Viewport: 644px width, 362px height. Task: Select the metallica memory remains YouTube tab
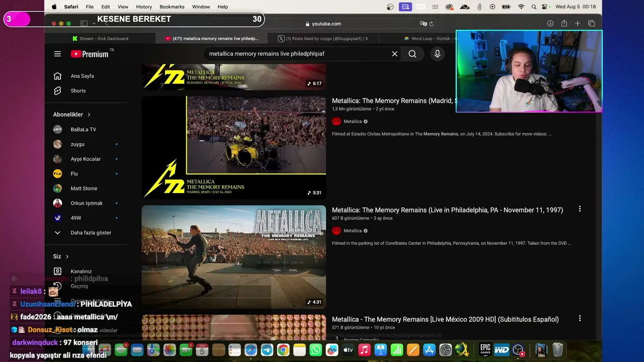(212, 38)
